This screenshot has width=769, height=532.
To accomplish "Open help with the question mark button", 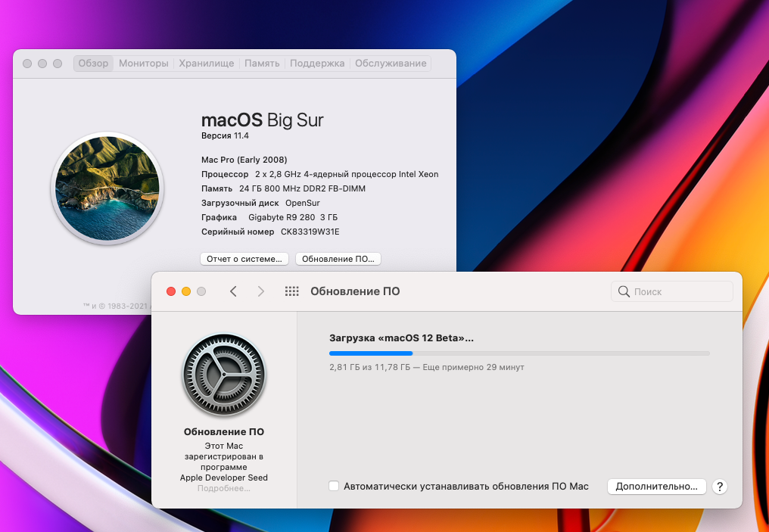I will coord(720,487).
